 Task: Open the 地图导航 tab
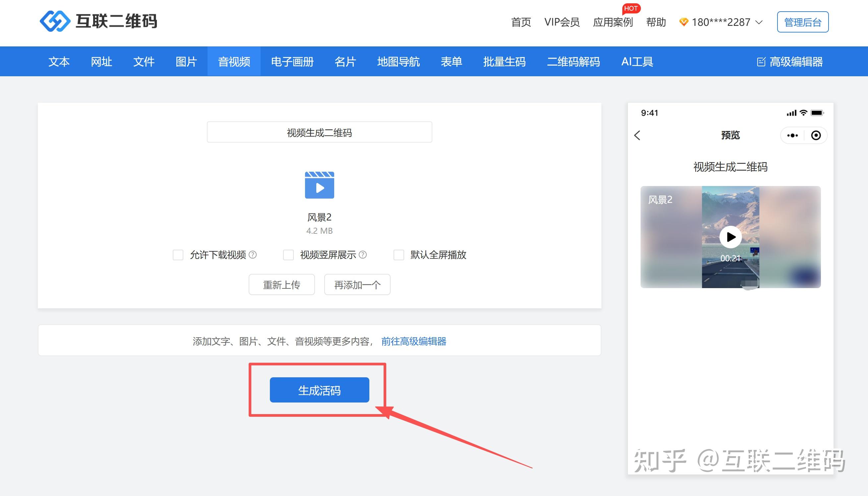[398, 62]
